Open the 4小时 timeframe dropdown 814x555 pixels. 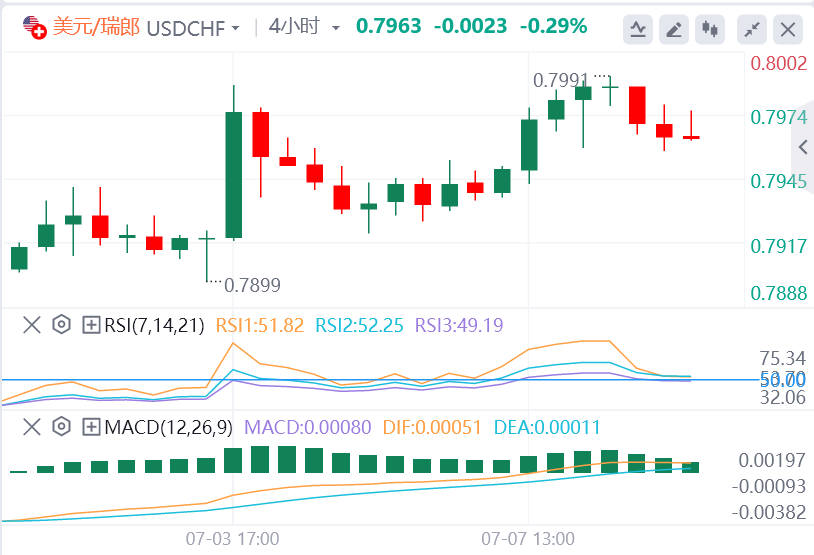tap(305, 27)
